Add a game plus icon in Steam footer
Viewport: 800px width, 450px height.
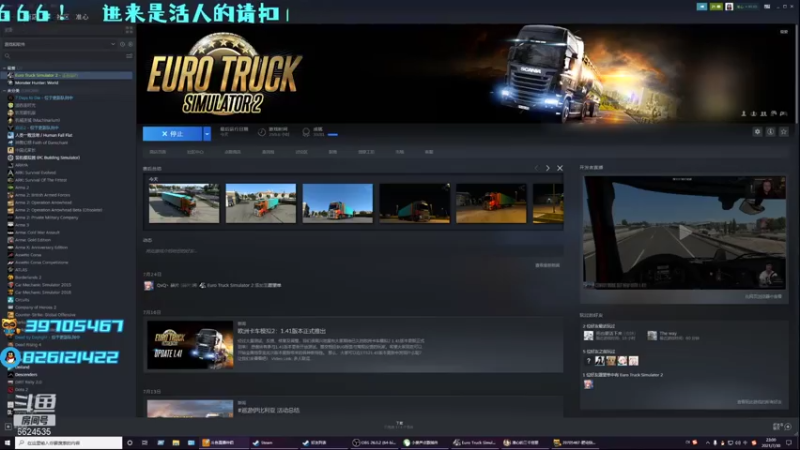[8, 427]
